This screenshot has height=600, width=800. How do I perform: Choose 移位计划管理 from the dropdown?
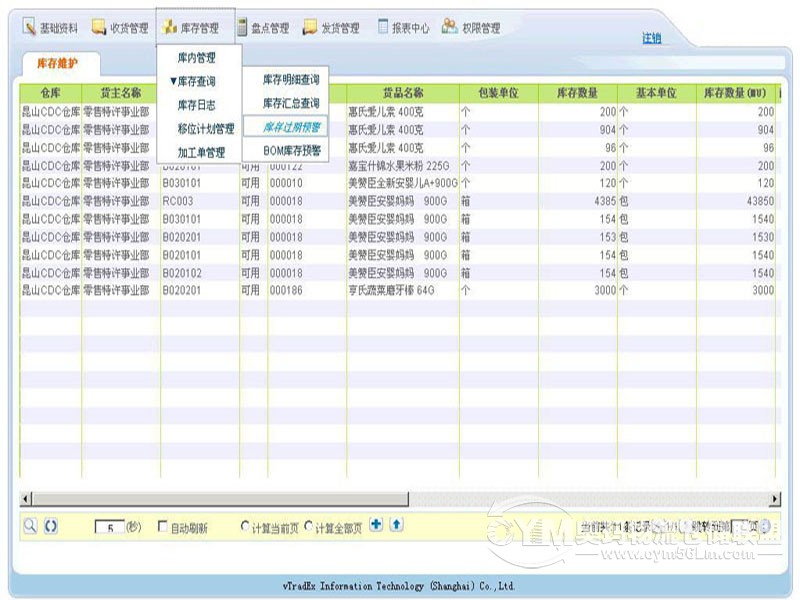coord(206,129)
